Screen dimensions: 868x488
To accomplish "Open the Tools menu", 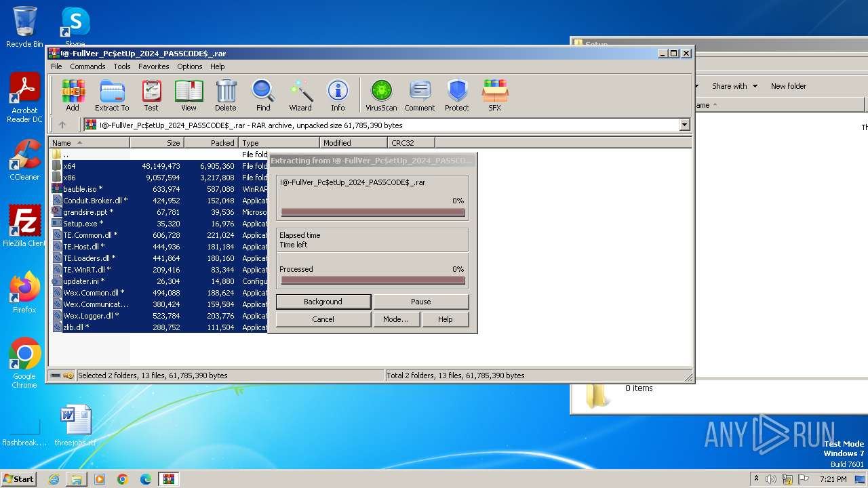I will 122,66.
